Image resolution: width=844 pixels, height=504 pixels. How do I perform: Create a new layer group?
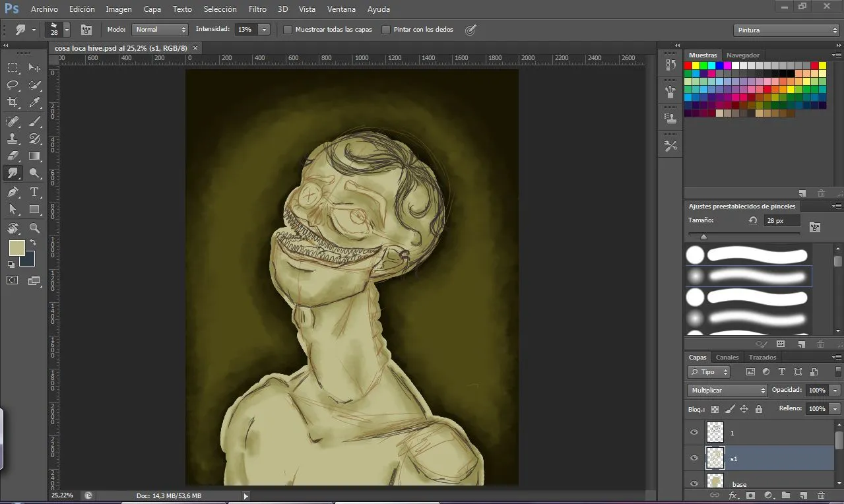pos(786,495)
